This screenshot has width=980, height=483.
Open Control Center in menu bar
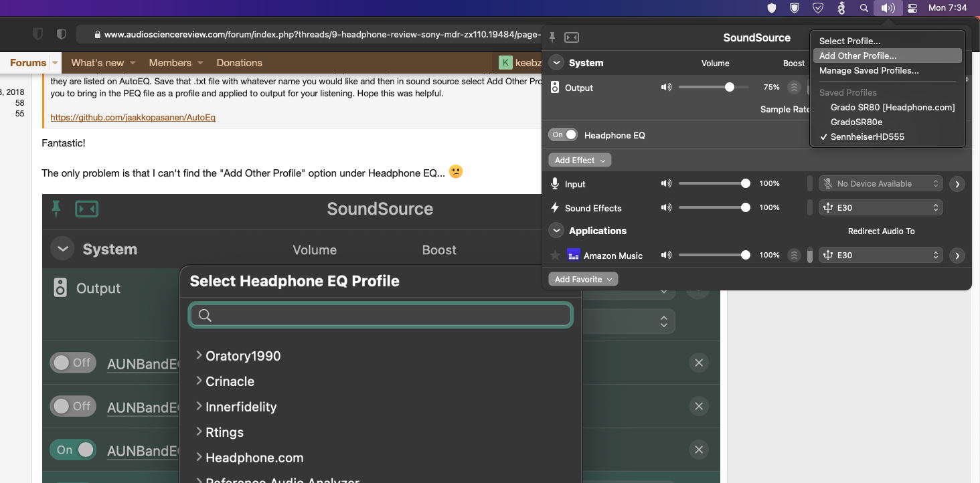click(912, 8)
